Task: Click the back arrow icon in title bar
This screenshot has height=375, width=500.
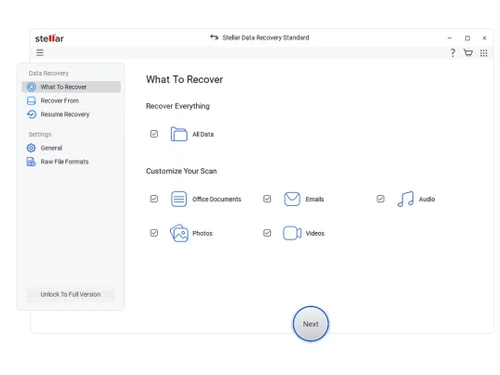Action: coord(214,37)
